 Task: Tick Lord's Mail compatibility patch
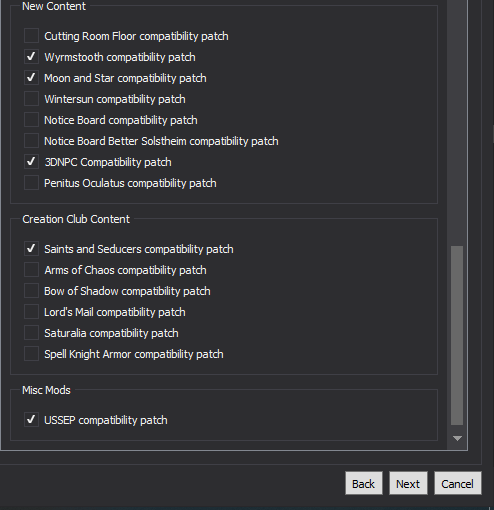(x=31, y=312)
